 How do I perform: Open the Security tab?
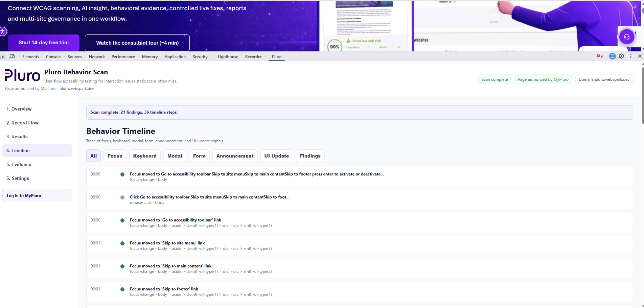200,57
